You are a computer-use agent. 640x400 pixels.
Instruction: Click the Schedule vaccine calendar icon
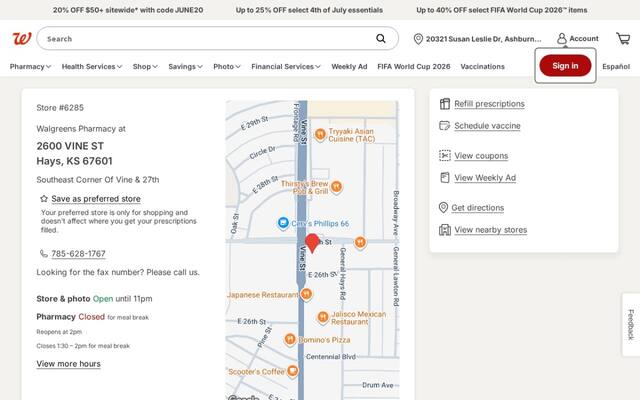pyautogui.click(x=444, y=126)
